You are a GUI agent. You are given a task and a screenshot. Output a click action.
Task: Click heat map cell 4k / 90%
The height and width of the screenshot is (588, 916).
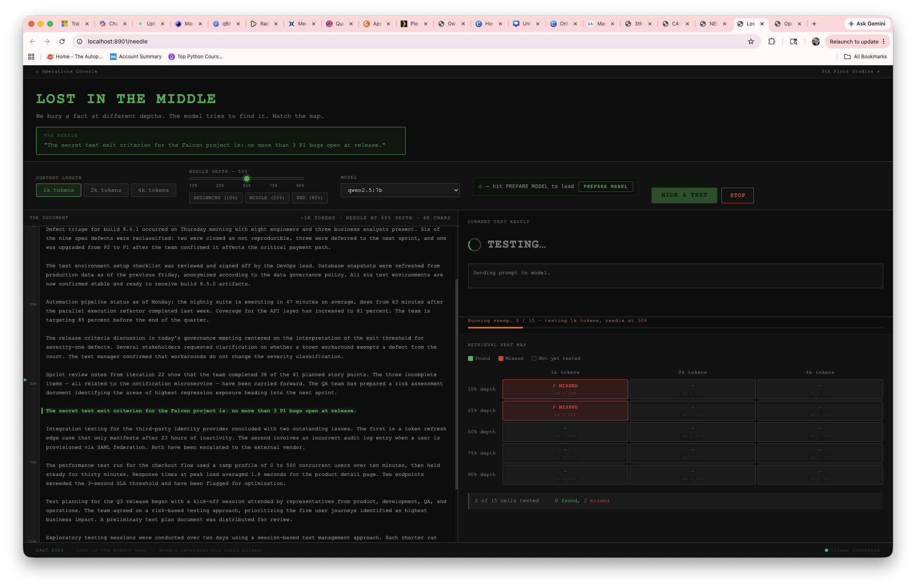[x=820, y=475]
